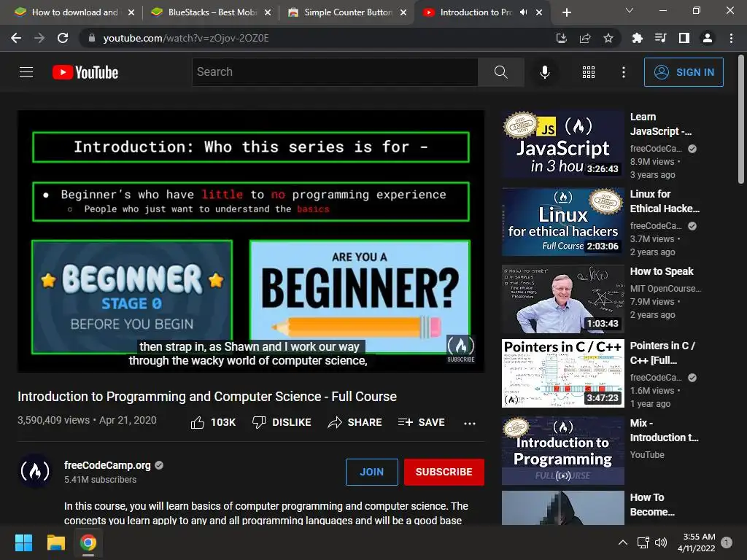
Task: Click the search magnifier button
Action: coord(500,72)
